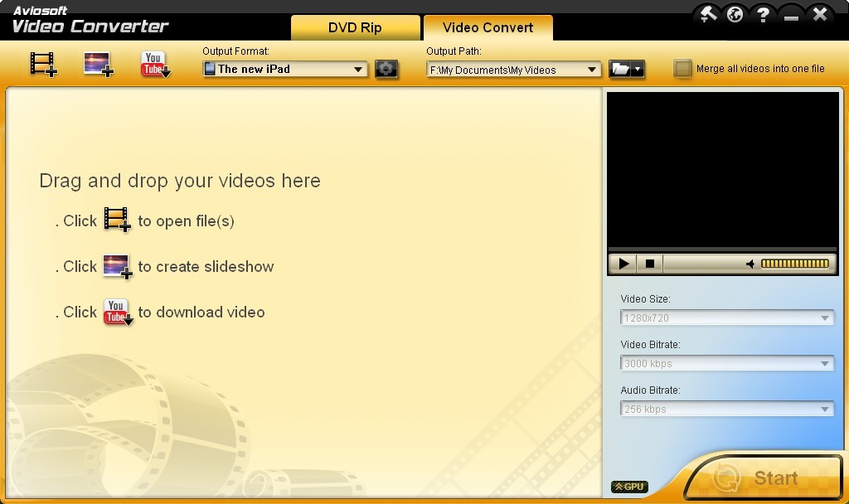The height and width of the screenshot is (504, 849).
Task: Click the preview seek bar
Action: pyautogui.click(x=722, y=250)
